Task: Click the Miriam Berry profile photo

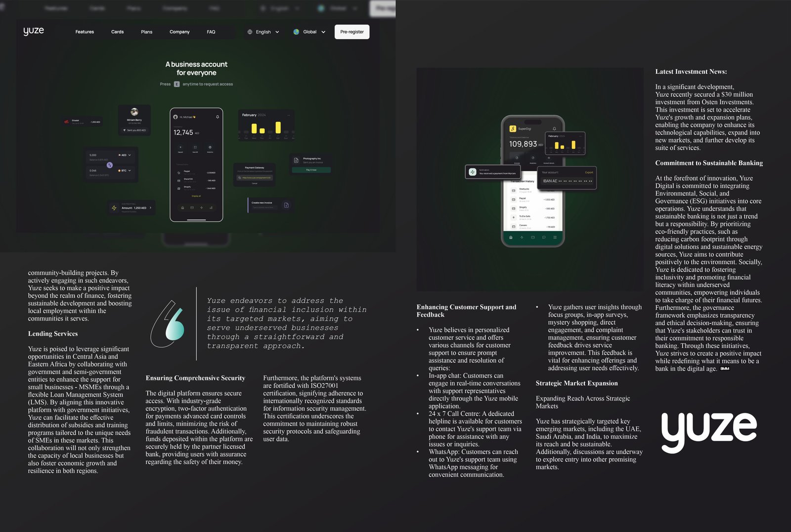Action: tap(134, 112)
